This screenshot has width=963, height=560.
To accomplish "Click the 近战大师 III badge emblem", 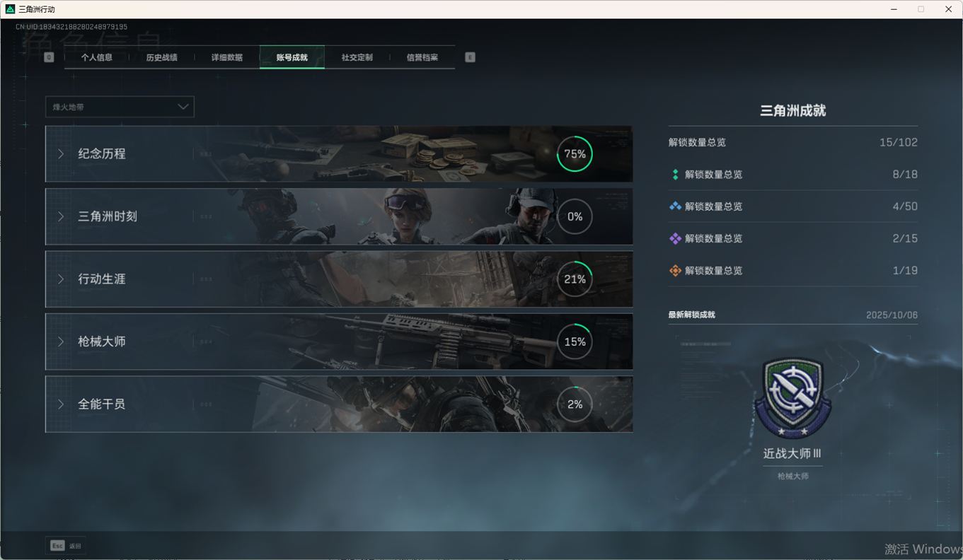I will point(792,397).
